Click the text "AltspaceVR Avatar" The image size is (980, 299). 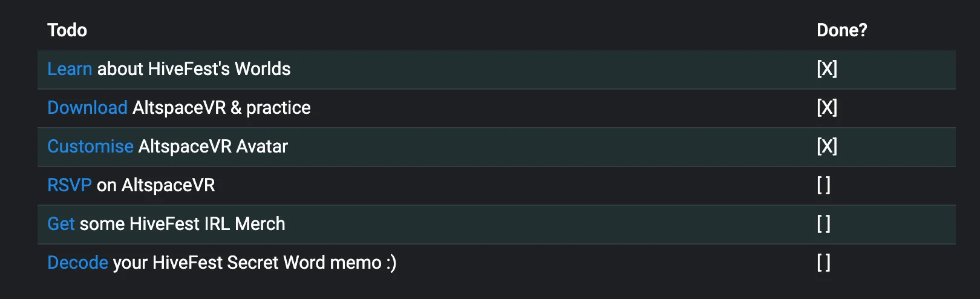[213, 146]
